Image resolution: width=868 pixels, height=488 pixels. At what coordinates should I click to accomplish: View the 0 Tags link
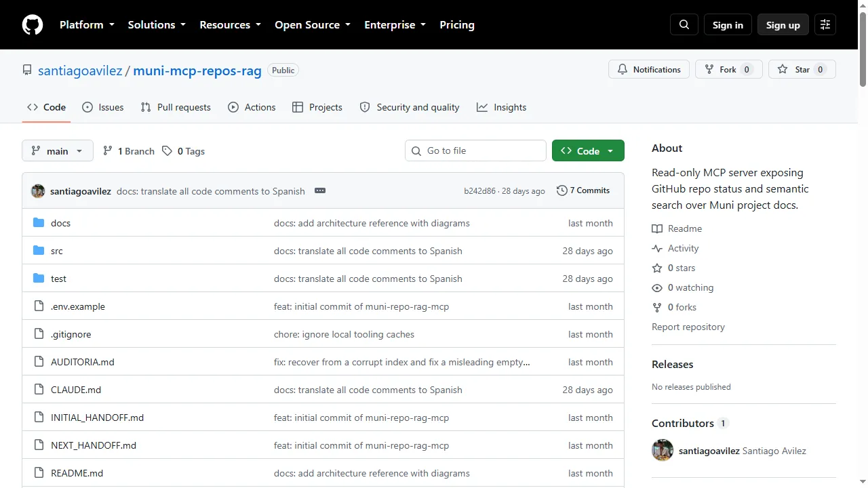click(184, 151)
